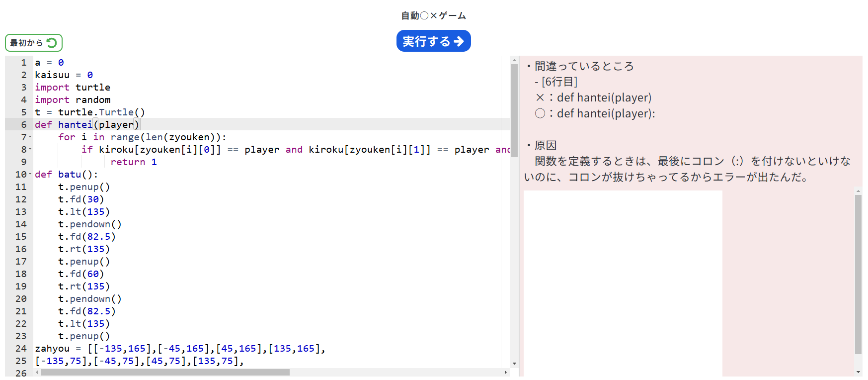The width and height of the screenshot is (868, 380).
Task: Click the code 'def hantei(player)' on line 6
Action: tap(87, 124)
